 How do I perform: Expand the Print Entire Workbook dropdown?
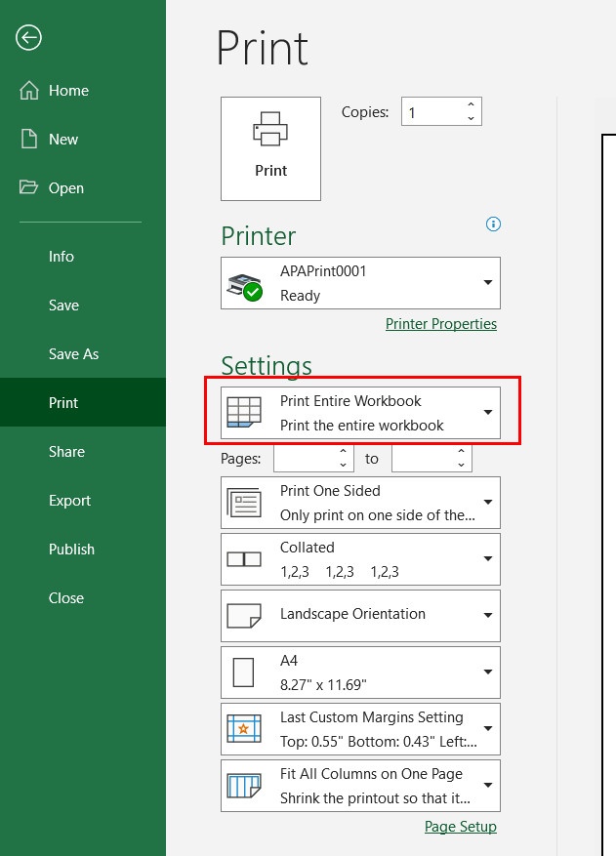pos(488,412)
